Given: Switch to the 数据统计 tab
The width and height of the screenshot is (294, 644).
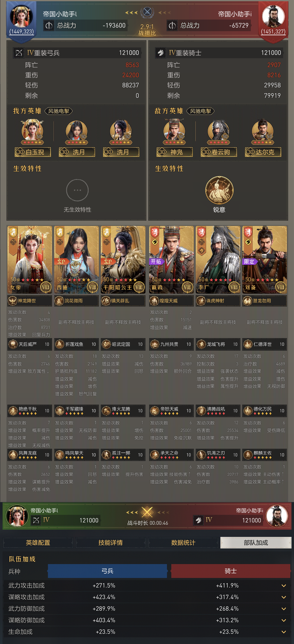Looking at the screenshot, I should click(x=183, y=543).
